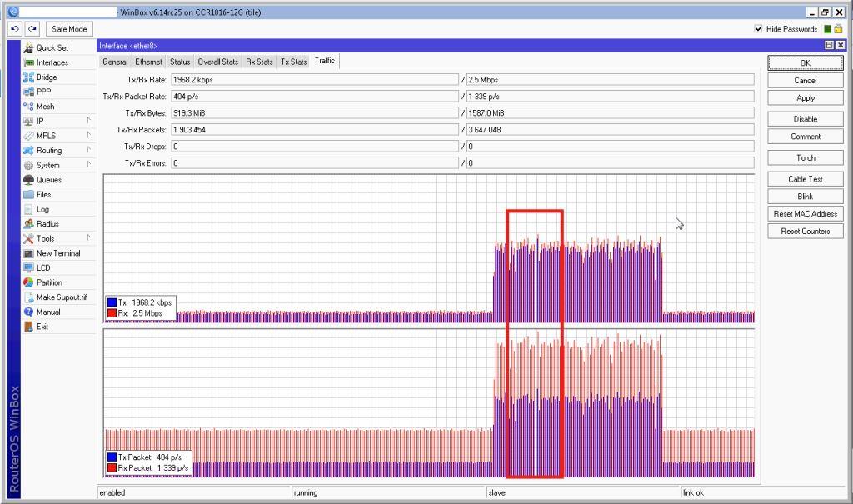Expand the Routing submenu
The height and width of the screenshot is (504, 853).
coord(88,151)
